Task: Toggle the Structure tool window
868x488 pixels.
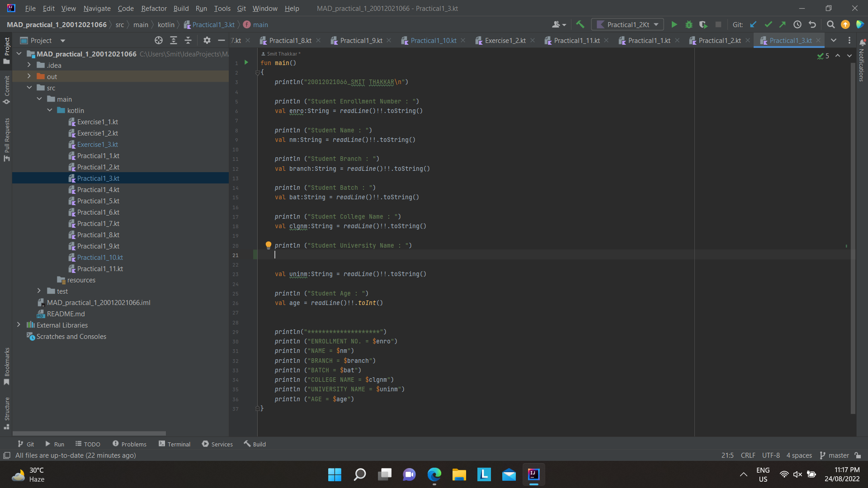Action: (6, 413)
